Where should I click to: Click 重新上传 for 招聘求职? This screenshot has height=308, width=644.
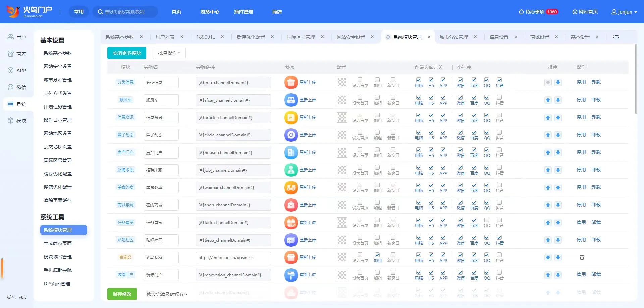(308, 170)
